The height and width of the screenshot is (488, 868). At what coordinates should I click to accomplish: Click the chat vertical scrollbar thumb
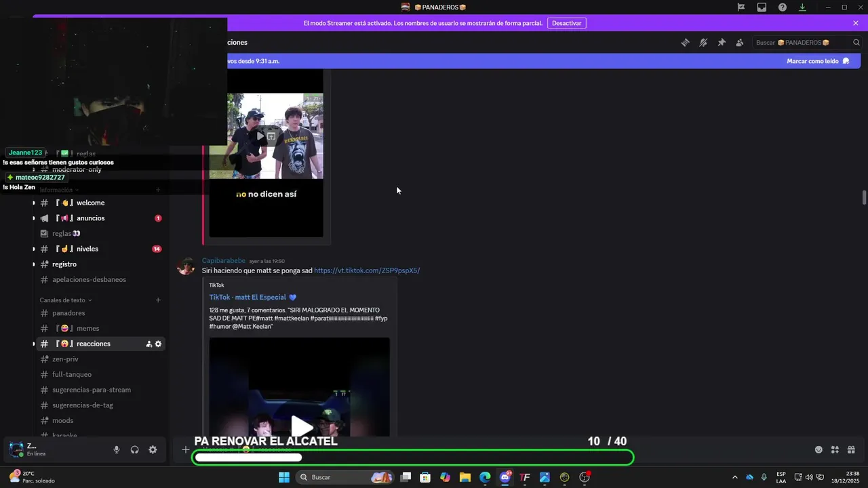[x=864, y=197]
